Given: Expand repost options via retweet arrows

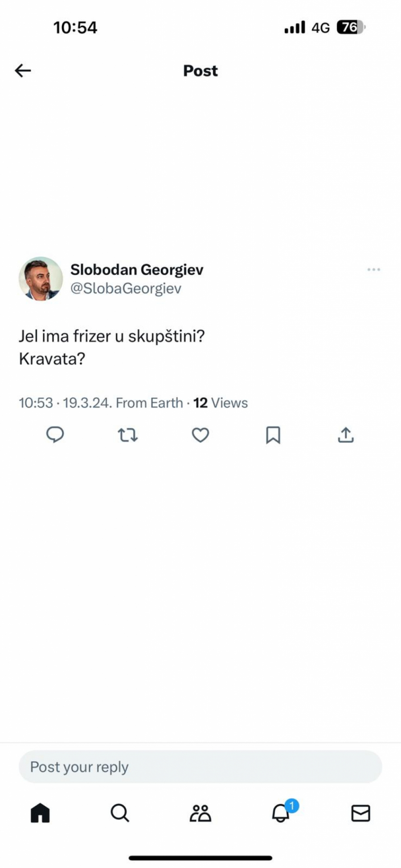Looking at the screenshot, I should click(128, 435).
